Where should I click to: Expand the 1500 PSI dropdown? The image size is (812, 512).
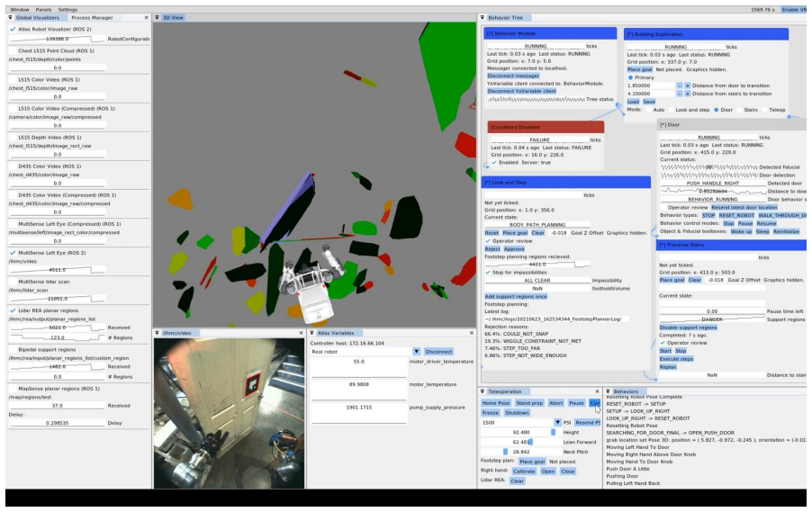pyautogui.click(x=557, y=422)
